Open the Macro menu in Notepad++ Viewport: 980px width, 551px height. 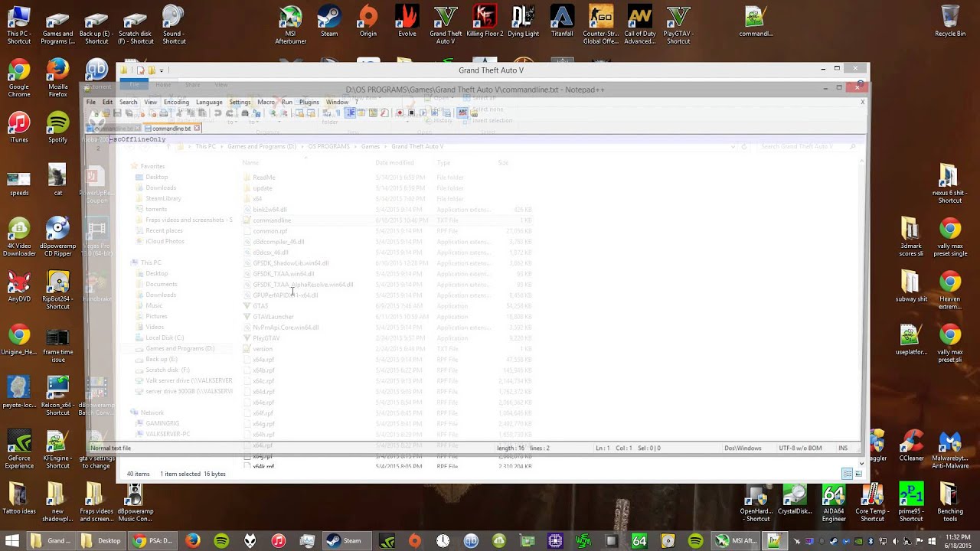(x=266, y=102)
